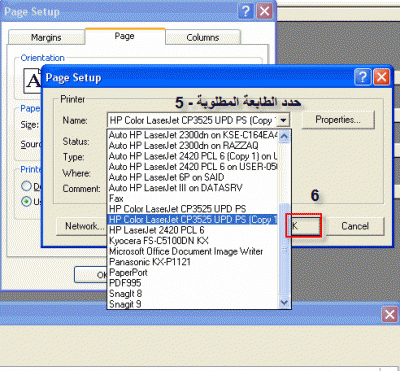Select SnagIt 8 printer

193,294
